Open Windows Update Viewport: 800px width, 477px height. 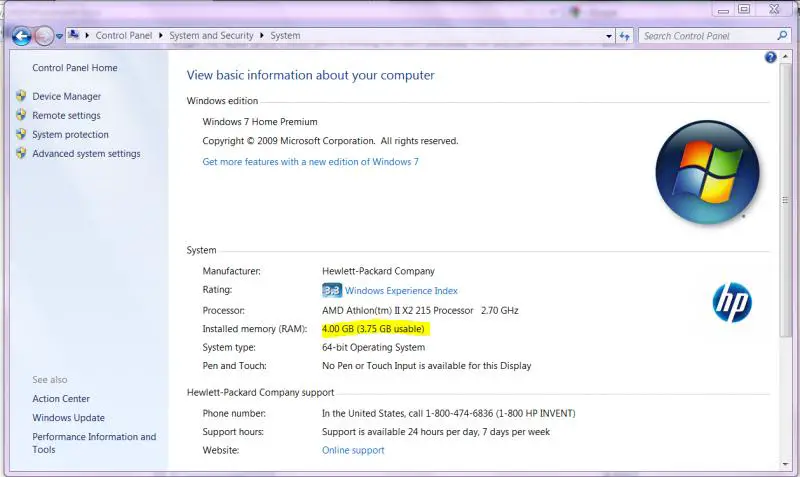tap(68, 418)
